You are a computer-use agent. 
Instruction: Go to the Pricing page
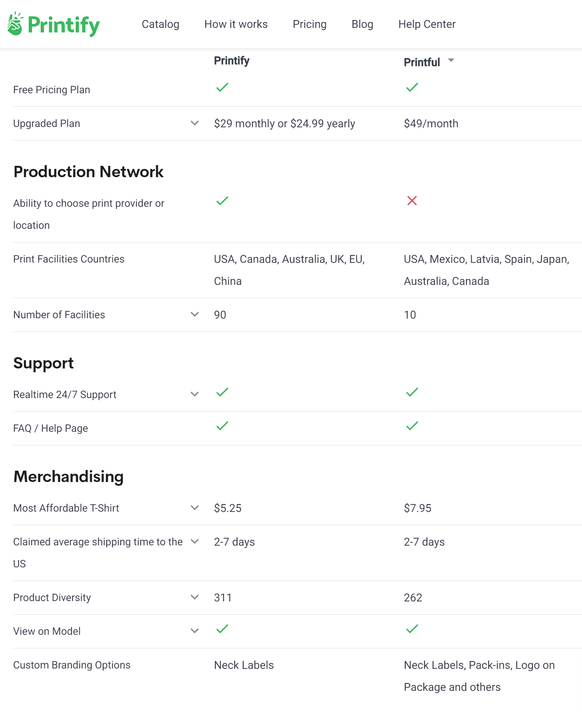(309, 24)
